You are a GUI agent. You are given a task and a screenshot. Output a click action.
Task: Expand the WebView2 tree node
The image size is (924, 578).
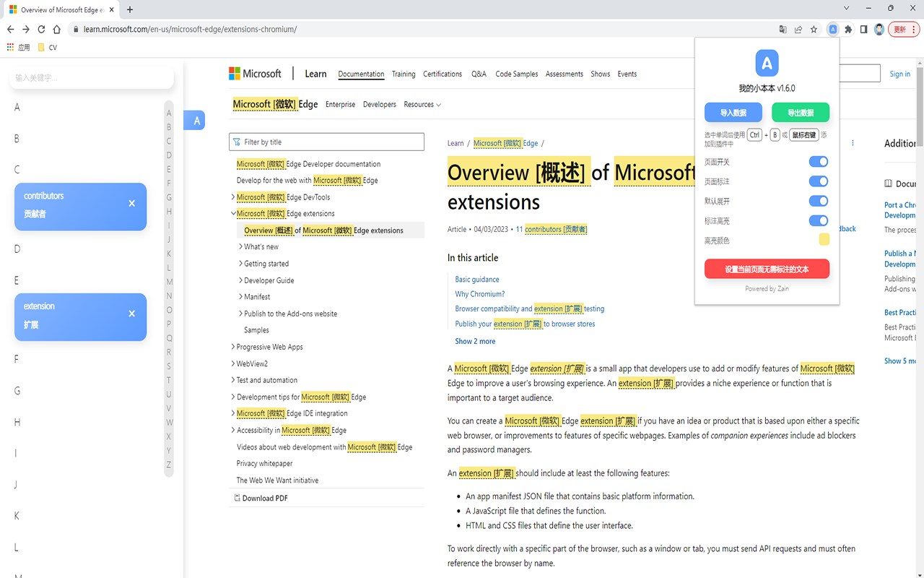click(x=233, y=363)
